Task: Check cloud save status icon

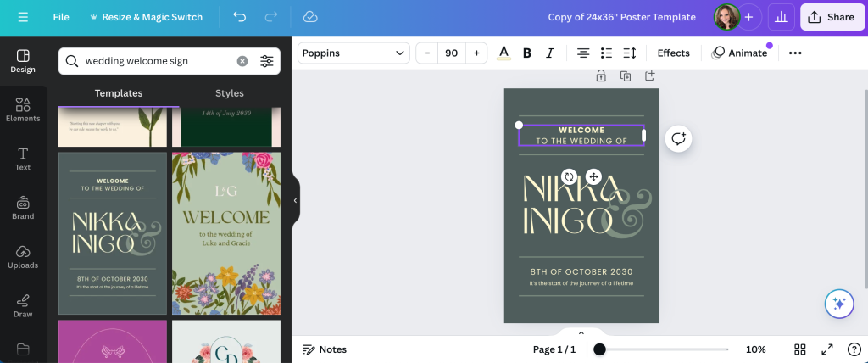Action: [310, 17]
